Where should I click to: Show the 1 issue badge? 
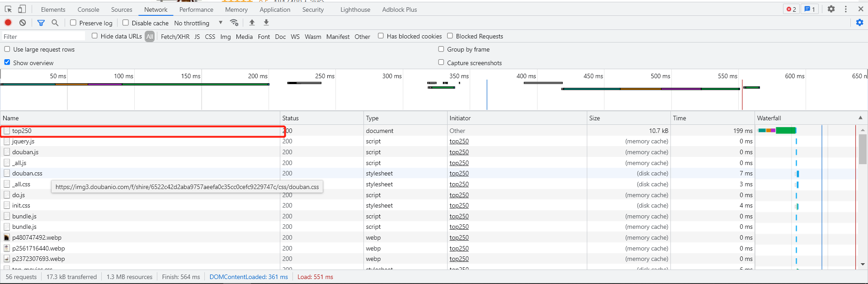(810, 9)
